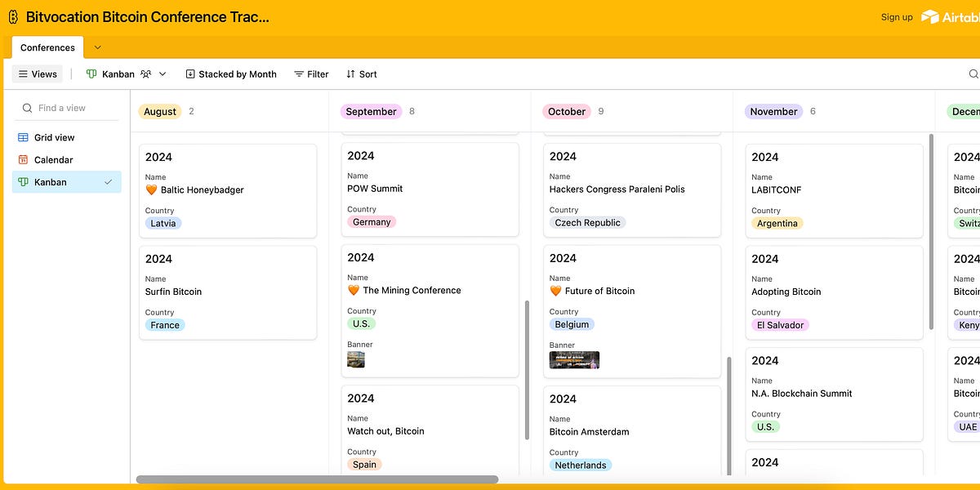Click the checkmark next to Kanban view

click(108, 182)
